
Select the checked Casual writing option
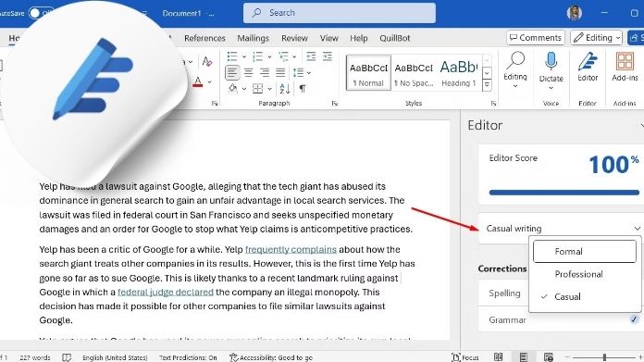pyautogui.click(x=585, y=296)
